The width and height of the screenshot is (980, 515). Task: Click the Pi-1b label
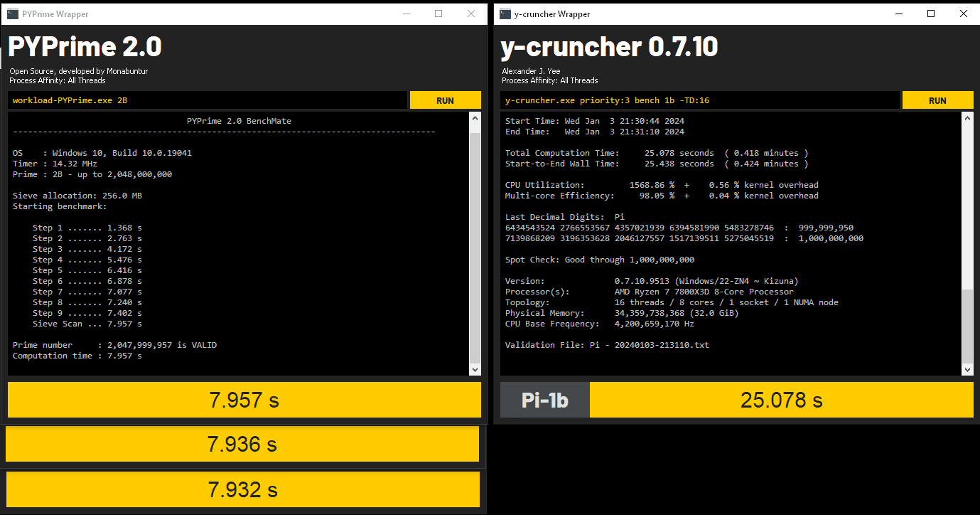[544, 400]
